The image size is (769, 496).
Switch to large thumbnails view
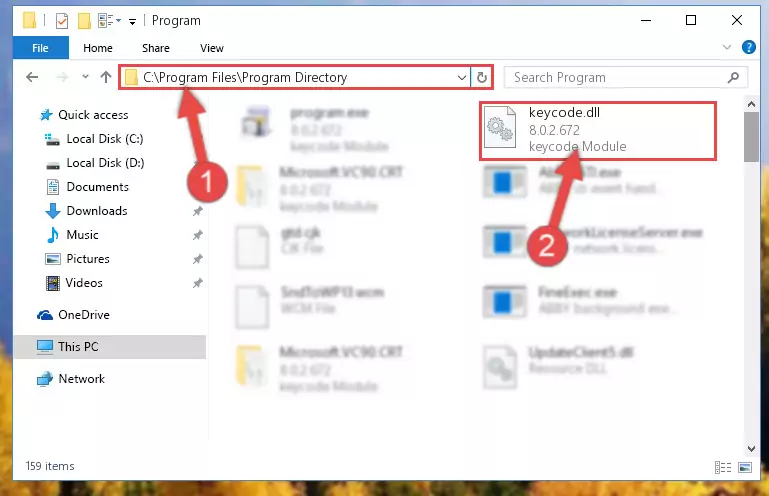744,467
